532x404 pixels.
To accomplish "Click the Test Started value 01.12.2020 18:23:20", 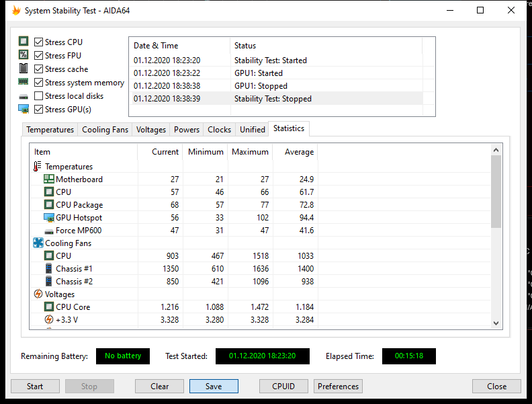I will pyautogui.click(x=262, y=356).
